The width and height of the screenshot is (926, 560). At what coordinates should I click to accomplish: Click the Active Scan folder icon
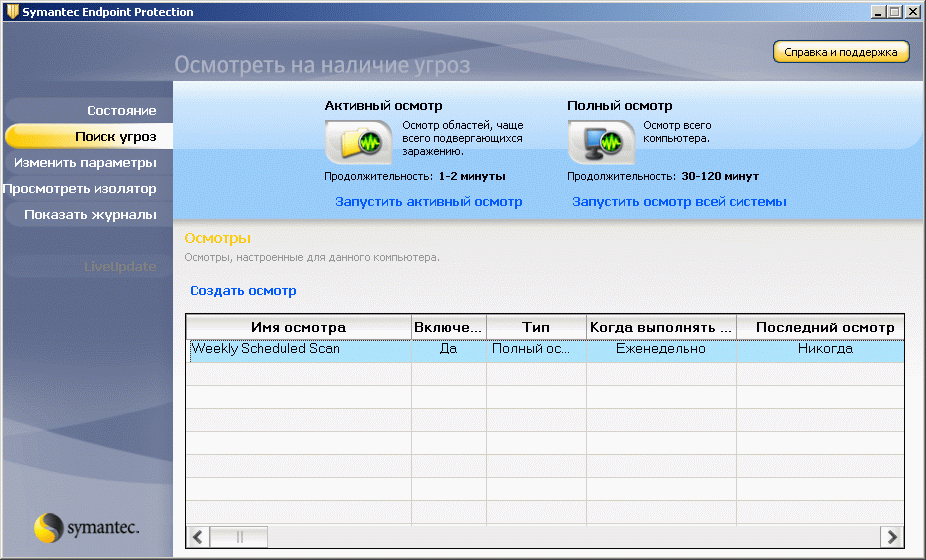[x=358, y=142]
